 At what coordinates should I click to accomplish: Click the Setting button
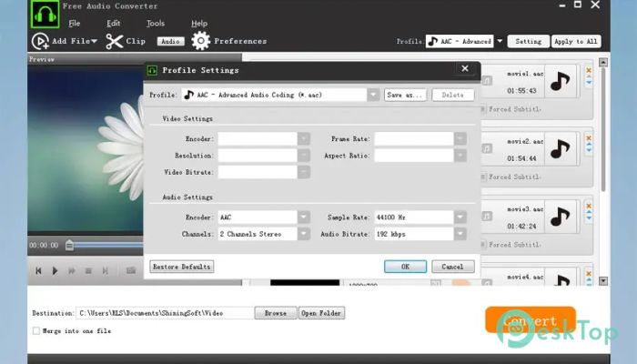coord(528,42)
